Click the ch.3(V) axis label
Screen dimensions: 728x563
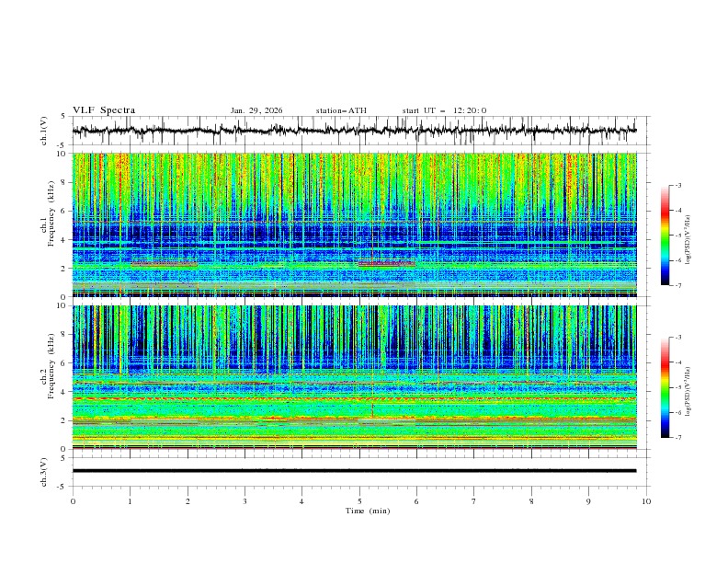[44, 472]
